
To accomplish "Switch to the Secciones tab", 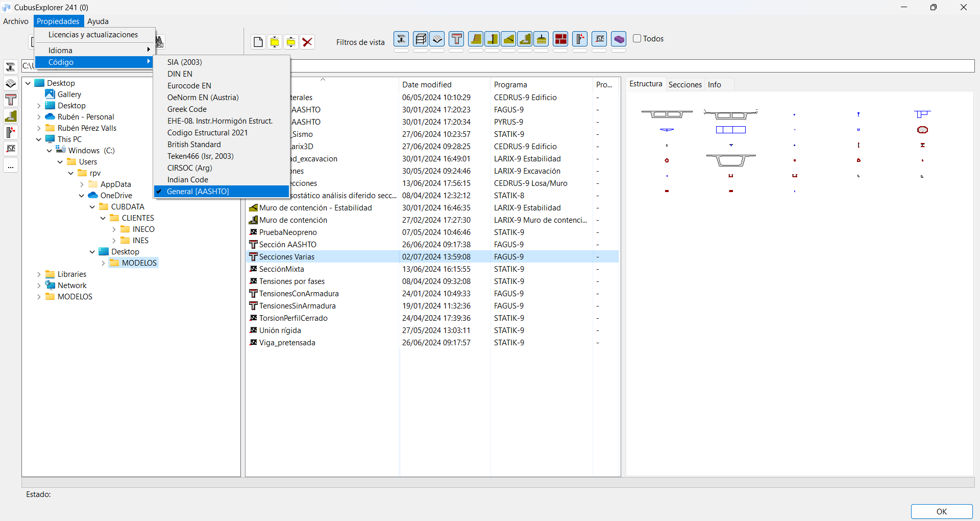I will pyautogui.click(x=685, y=85).
